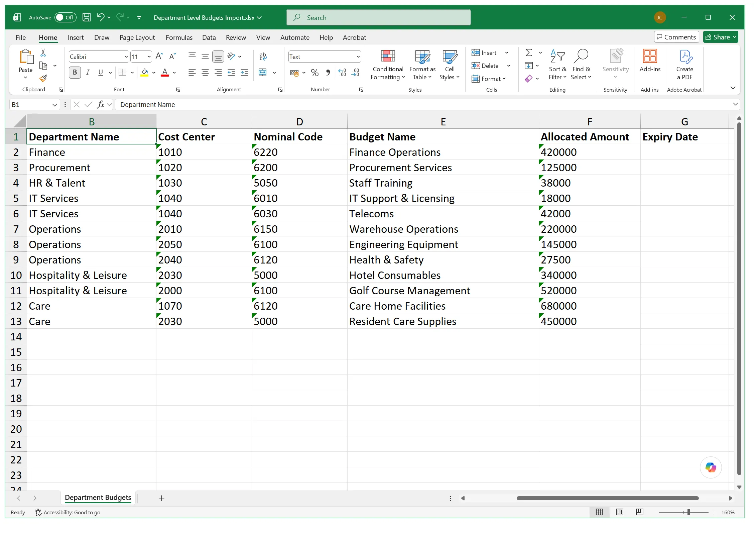
Task: Click the Paste clipboard icon
Action: click(x=26, y=57)
